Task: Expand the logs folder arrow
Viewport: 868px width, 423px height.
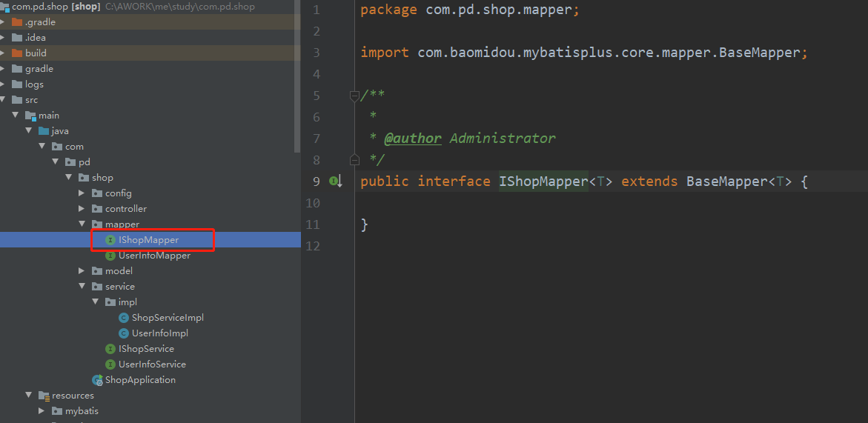Action: pyautogui.click(x=3, y=84)
